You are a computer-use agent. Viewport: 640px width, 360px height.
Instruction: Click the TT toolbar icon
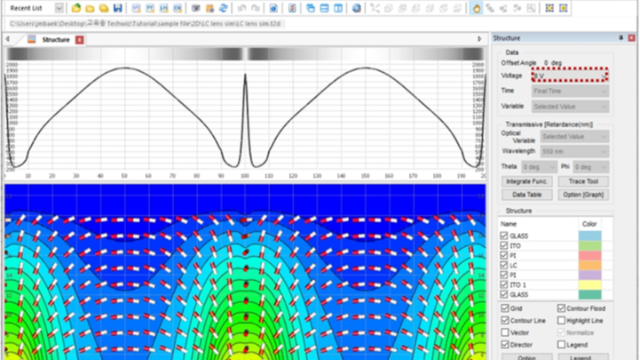[x=150, y=8]
